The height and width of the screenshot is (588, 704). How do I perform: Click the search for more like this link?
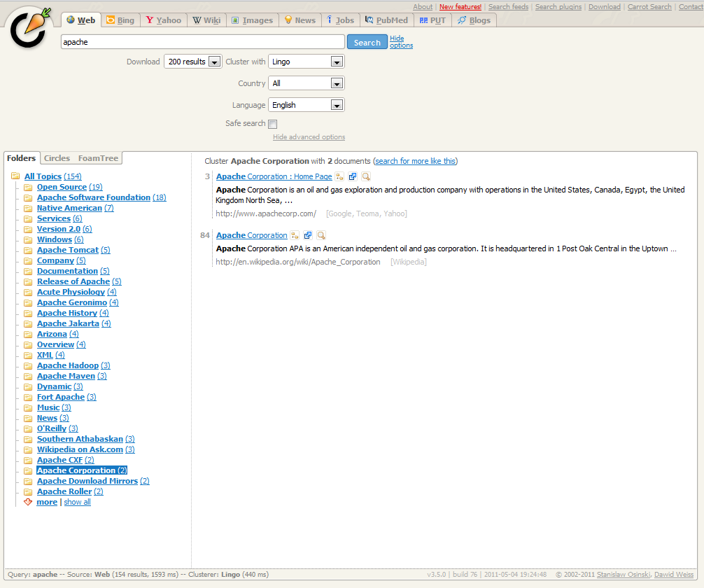[415, 161]
